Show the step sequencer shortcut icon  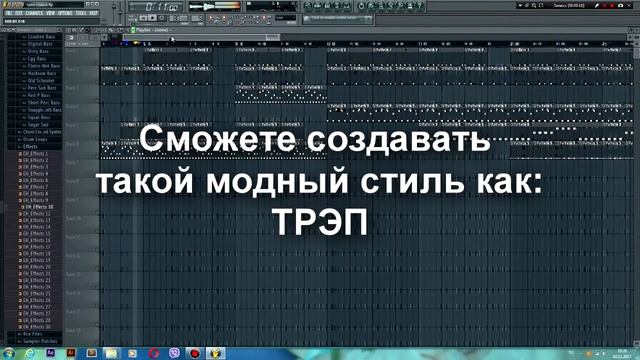point(318,6)
